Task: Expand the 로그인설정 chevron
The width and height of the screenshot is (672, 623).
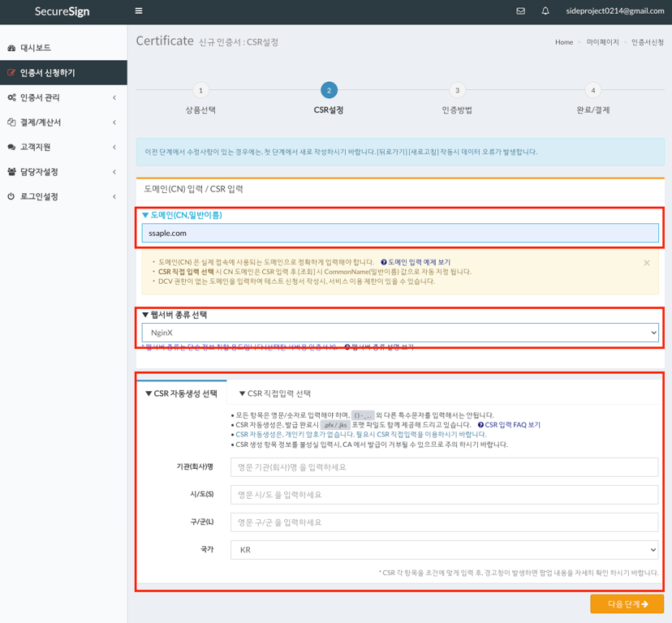Action: click(x=114, y=197)
